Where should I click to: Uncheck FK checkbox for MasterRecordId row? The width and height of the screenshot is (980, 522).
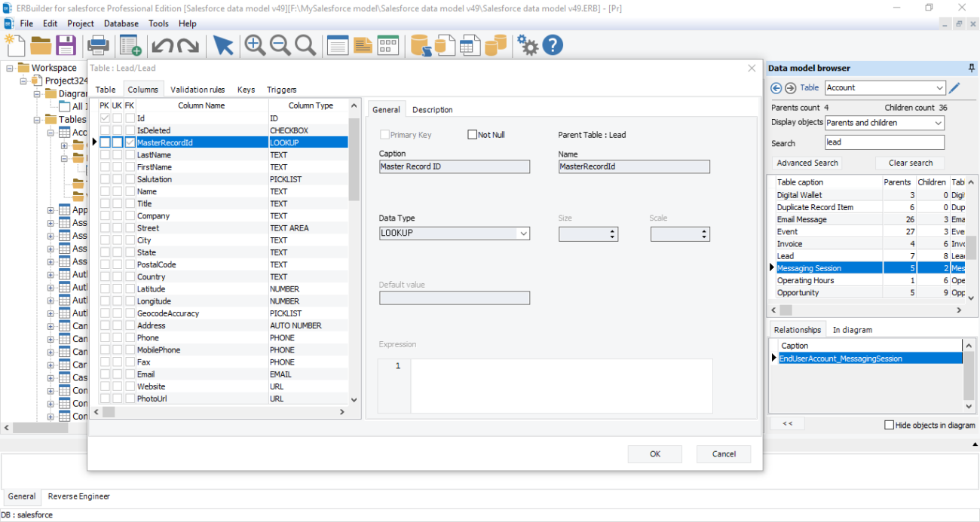point(130,142)
